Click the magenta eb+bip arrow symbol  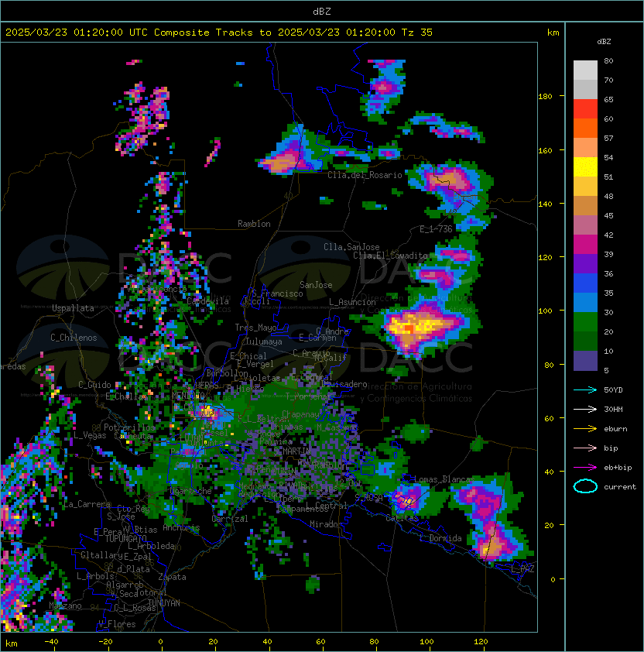[x=585, y=468]
